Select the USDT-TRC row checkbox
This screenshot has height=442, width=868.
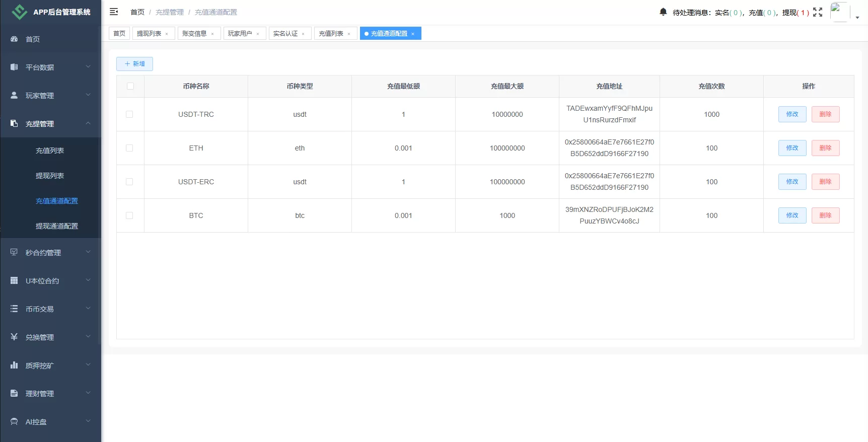129,114
